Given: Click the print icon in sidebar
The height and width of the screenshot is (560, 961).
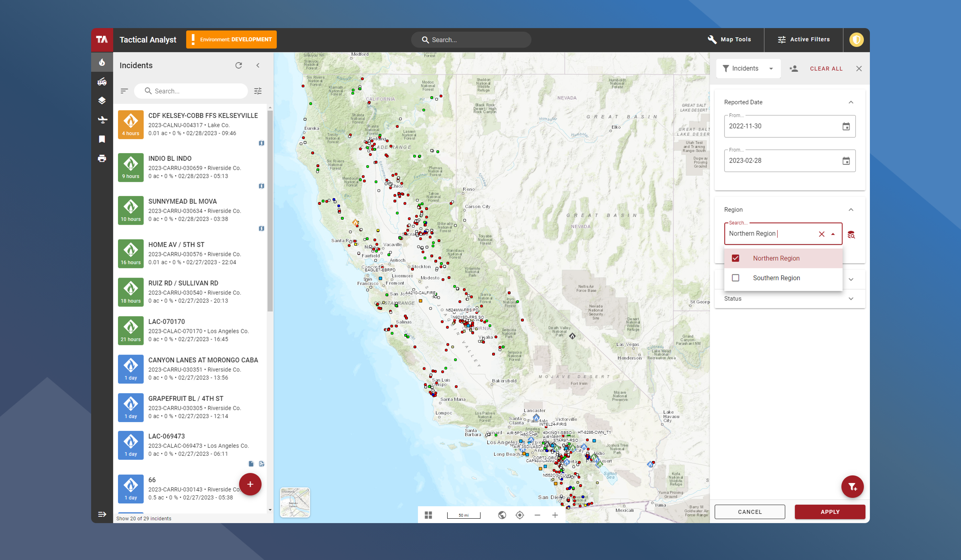Looking at the screenshot, I should pos(102,158).
